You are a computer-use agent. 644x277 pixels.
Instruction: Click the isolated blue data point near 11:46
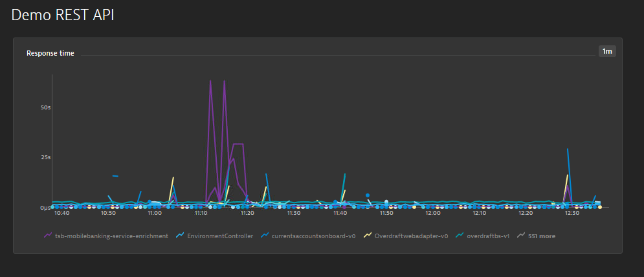point(368,195)
